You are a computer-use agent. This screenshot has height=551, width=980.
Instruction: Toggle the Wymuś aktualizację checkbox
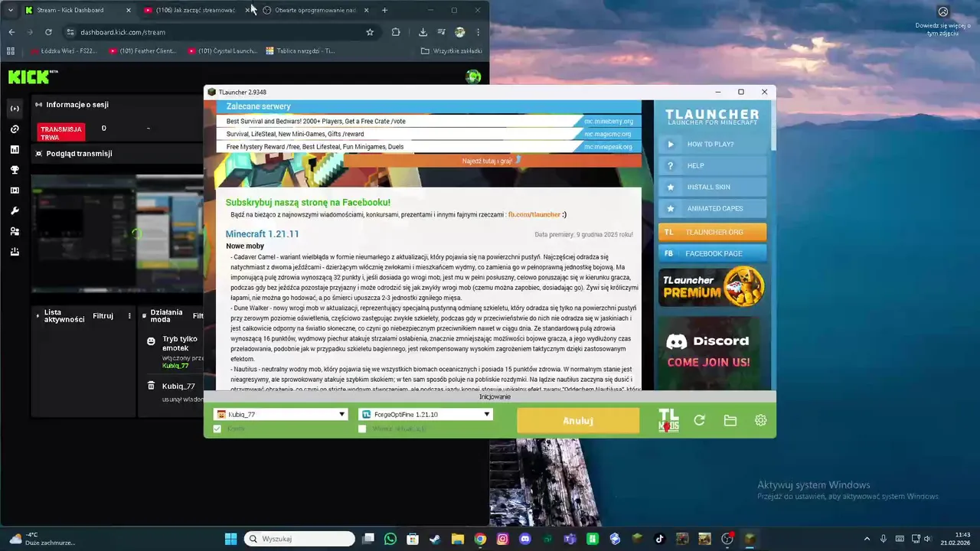click(x=362, y=429)
